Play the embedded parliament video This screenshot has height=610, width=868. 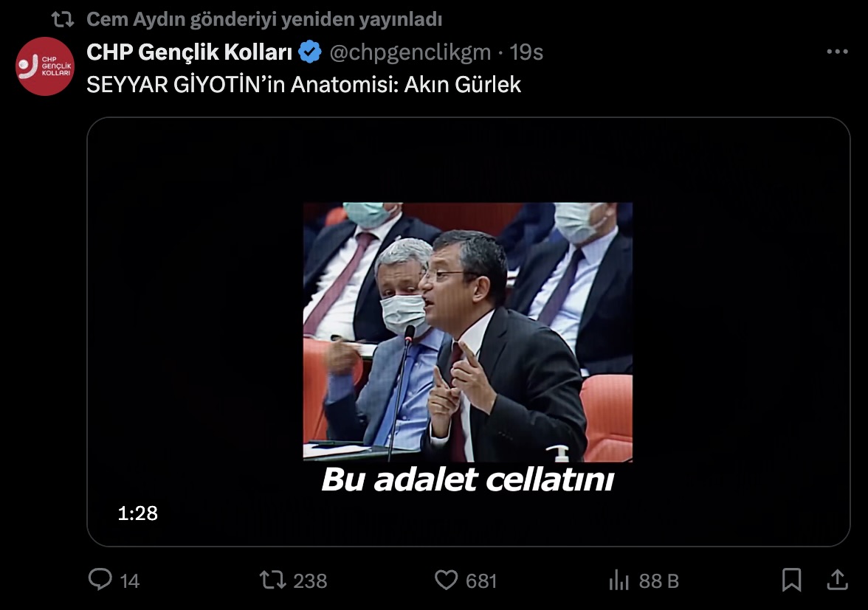(x=468, y=332)
